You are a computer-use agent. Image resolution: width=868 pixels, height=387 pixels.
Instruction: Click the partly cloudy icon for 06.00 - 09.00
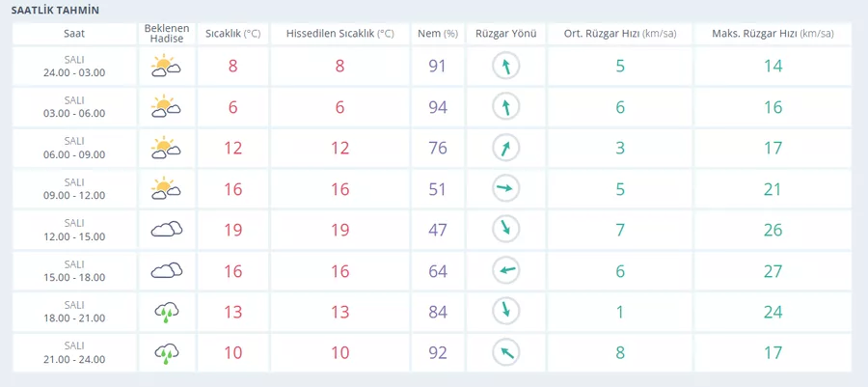166,148
